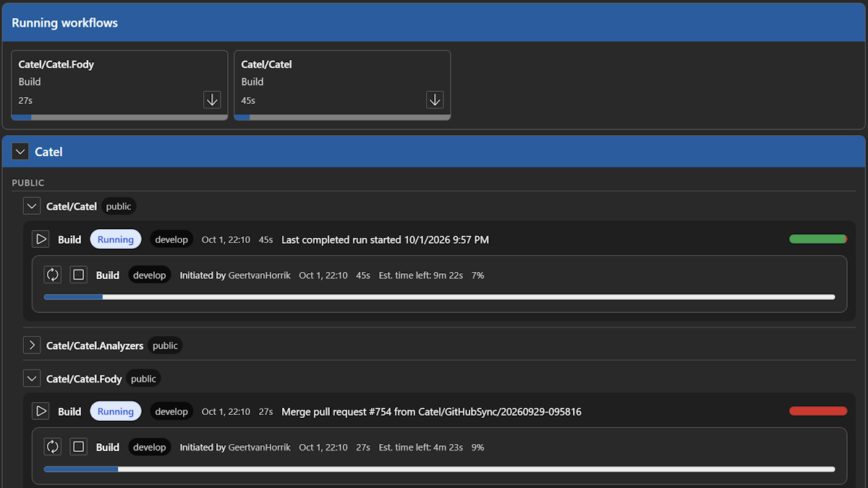Image resolution: width=868 pixels, height=488 pixels.
Task: Collapse the Catel/Catel repository row
Action: (x=32, y=206)
